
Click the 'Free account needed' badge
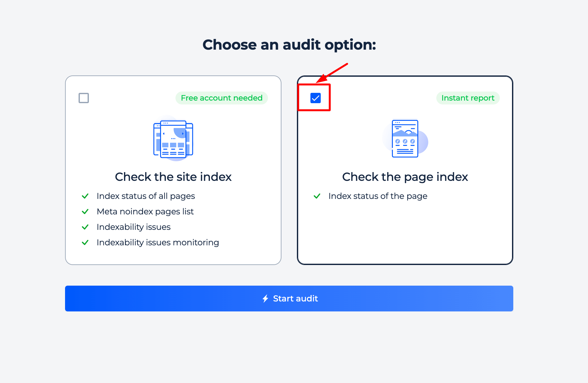coord(222,98)
